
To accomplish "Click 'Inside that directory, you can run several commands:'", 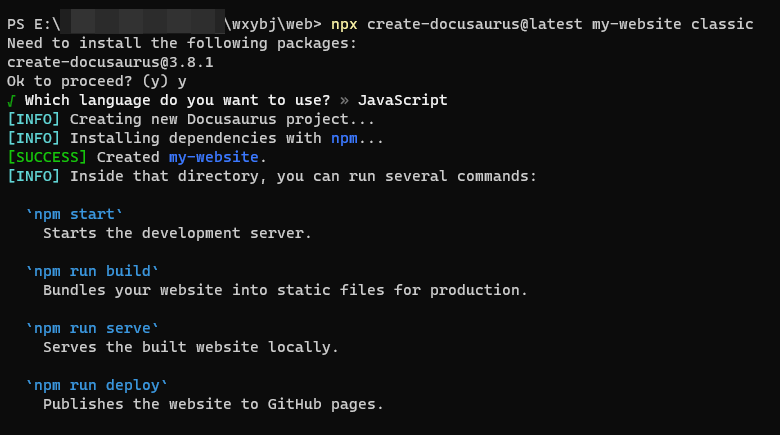I will click(303, 176).
